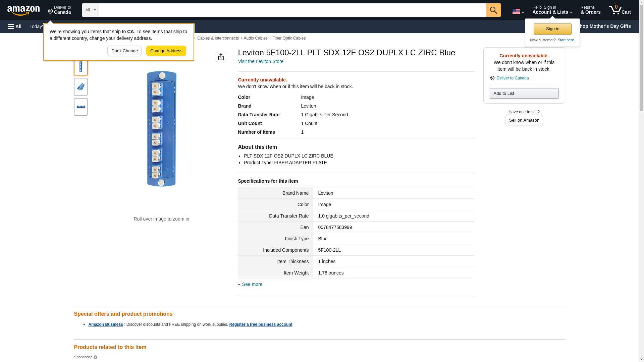Open the All hamburger menu

(x=15, y=26)
